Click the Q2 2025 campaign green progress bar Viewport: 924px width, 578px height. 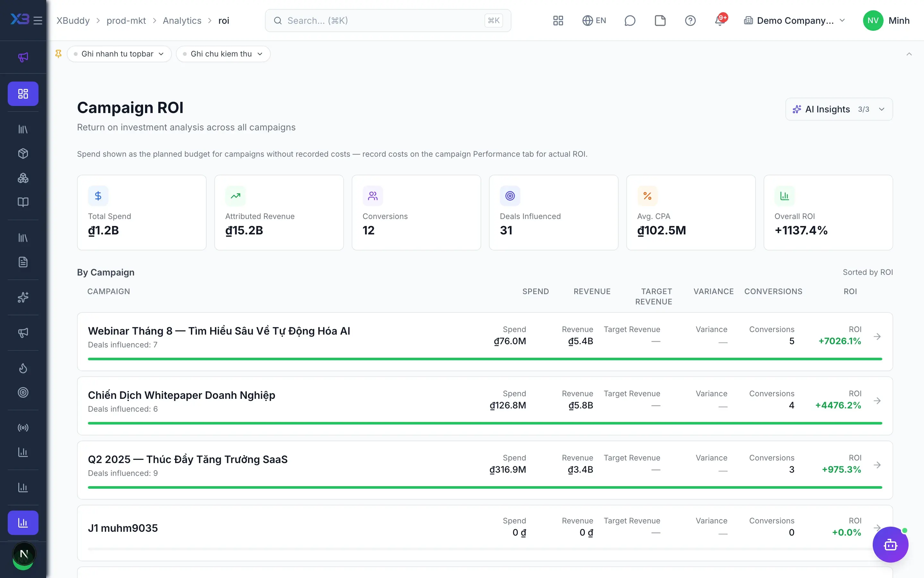tap(485, 487)
